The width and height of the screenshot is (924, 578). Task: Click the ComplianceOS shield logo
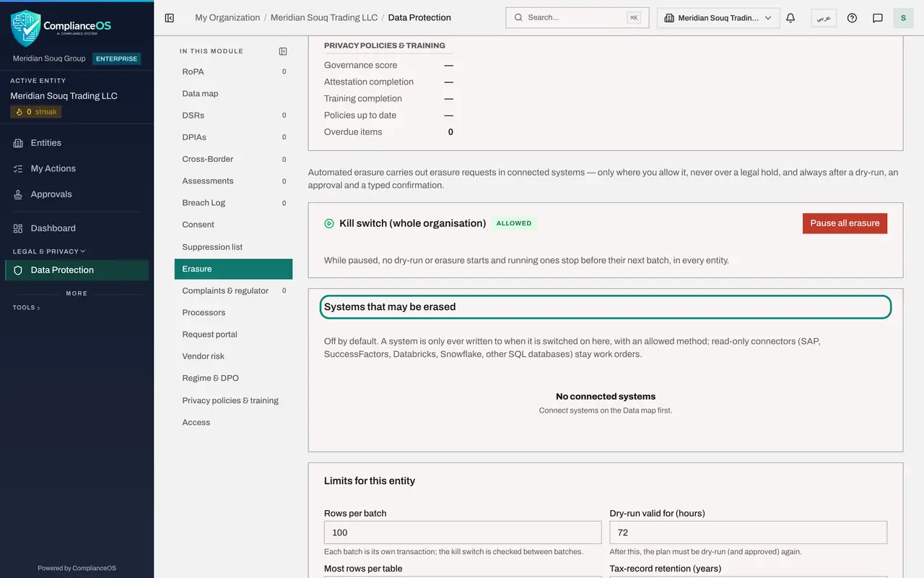coord(26,28)
